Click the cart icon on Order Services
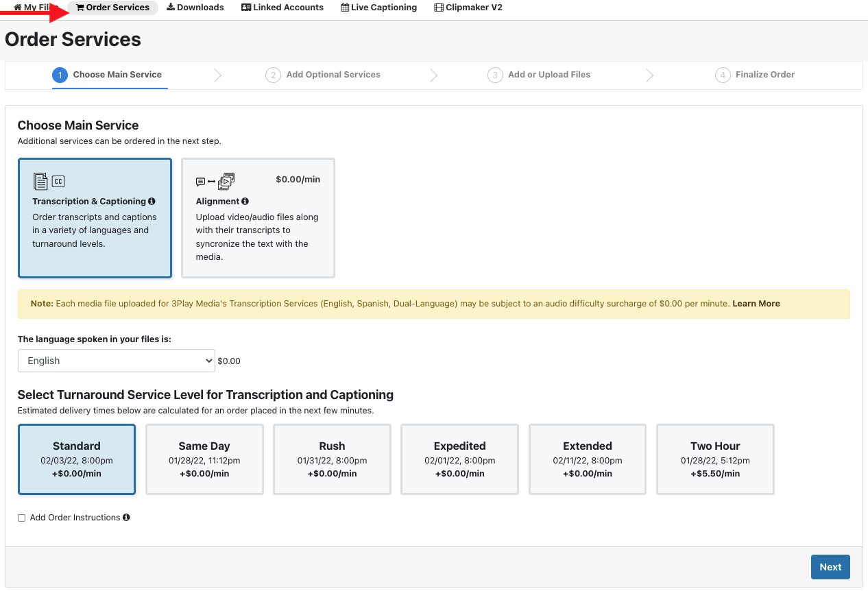 coord(82,8)
